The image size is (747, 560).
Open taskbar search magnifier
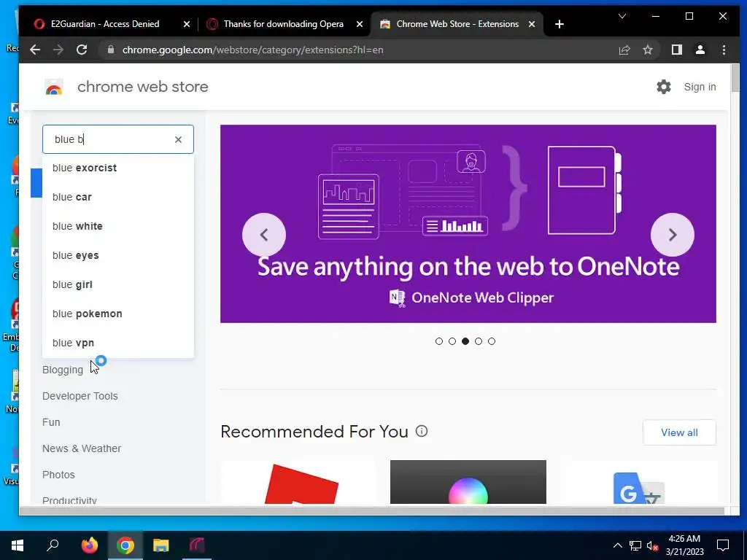[53, 545]
